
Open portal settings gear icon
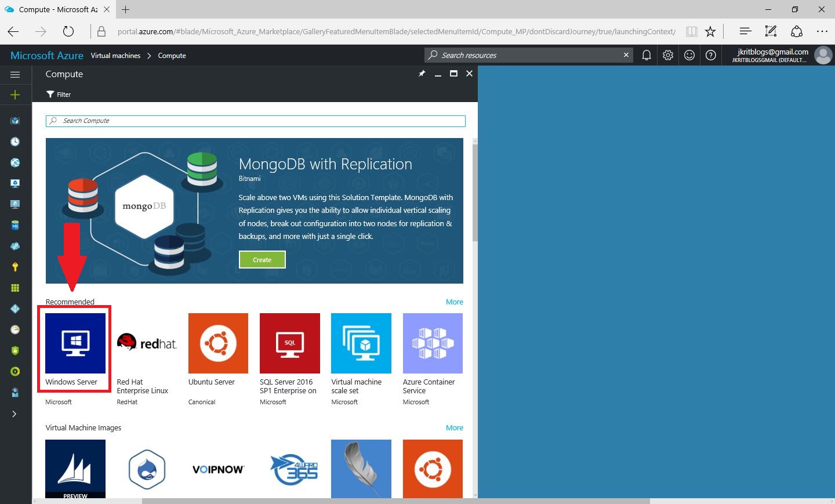[668, 55]
